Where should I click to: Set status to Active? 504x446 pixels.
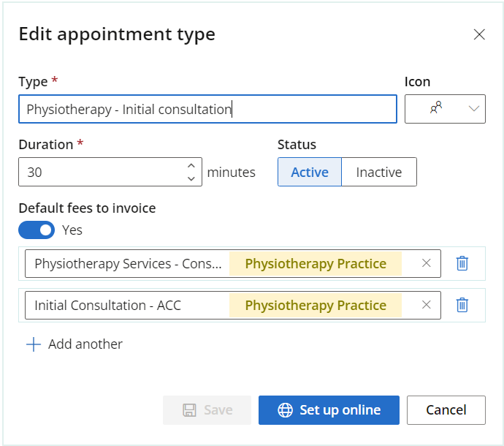310,172
